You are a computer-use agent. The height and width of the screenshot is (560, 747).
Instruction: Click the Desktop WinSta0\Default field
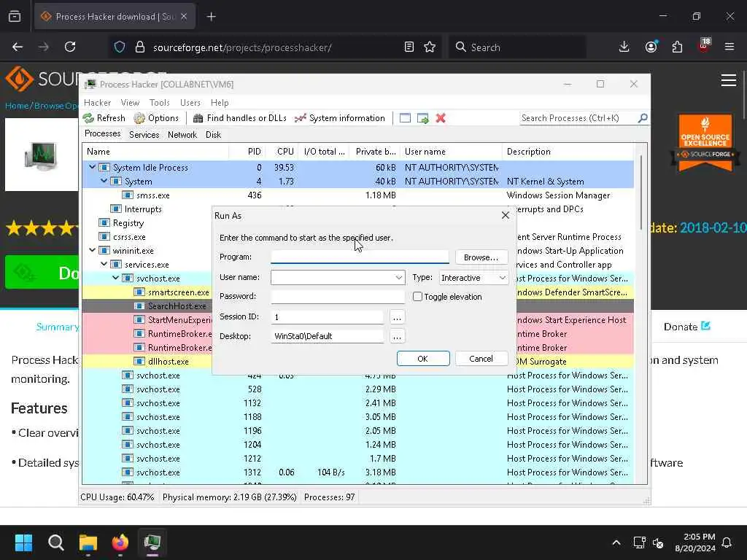(328, 336)
